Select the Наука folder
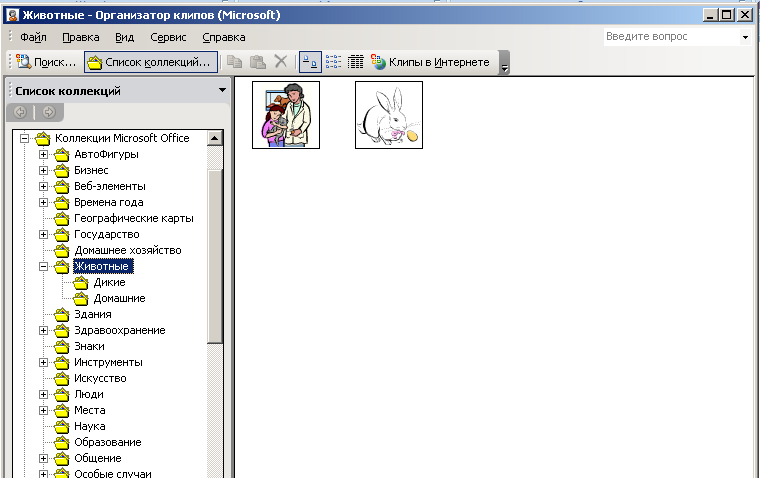Screen dimensions: 760x478 (x=90, y=427)
